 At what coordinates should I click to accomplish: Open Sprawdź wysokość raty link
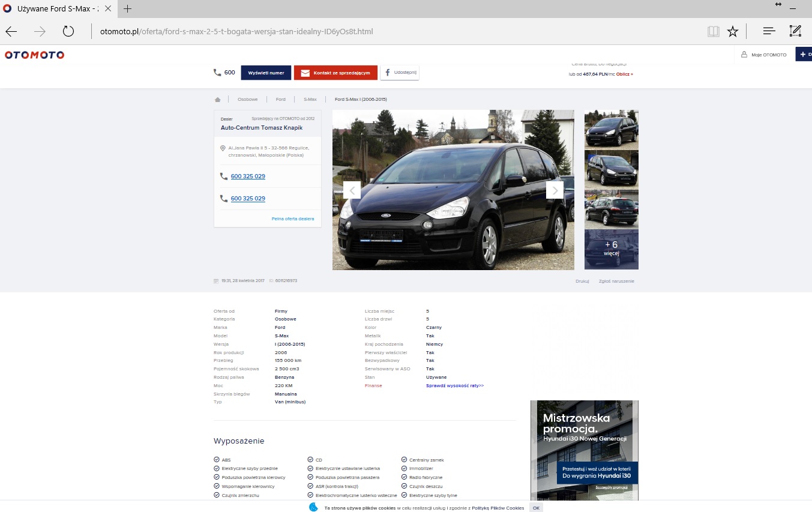point(455,385)
